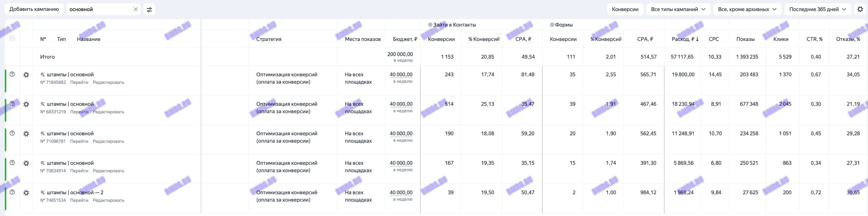868x216 pixels.
Task: Click the question-mark icon on campaign 71845682
Action: coord(13,75)
